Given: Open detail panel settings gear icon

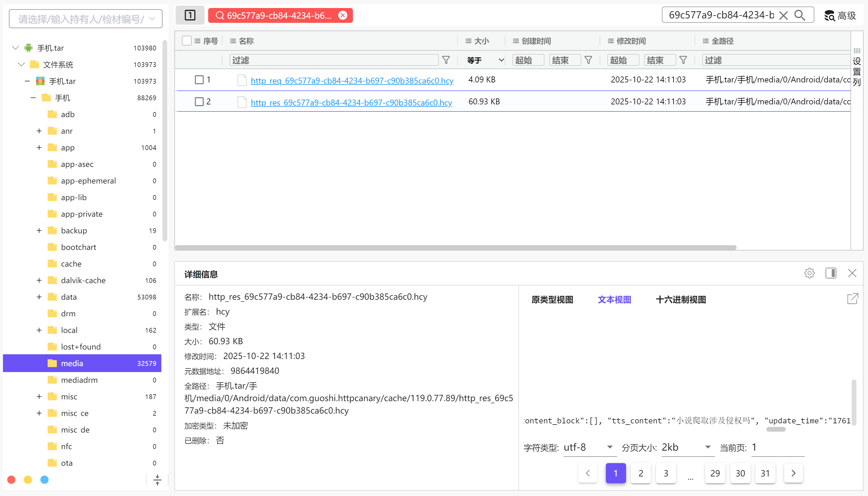Looking at the screenshot, I should click(x=809, y=273).
